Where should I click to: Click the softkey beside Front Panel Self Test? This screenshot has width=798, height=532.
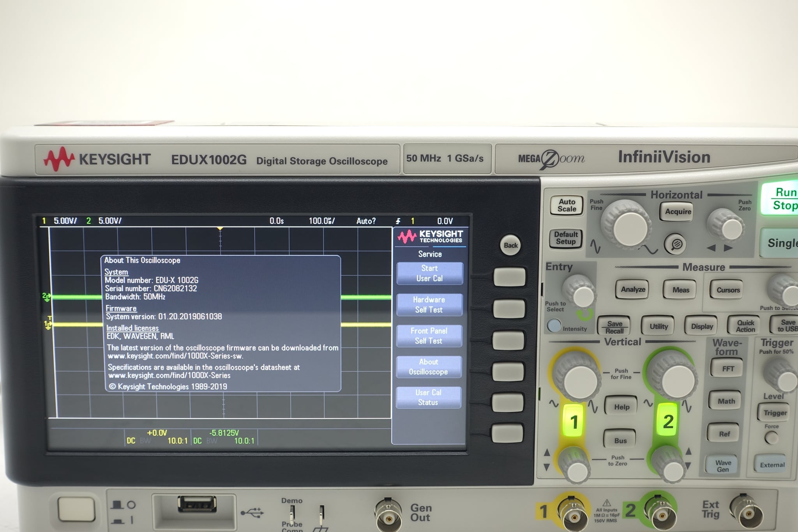[x=508, y=340]
